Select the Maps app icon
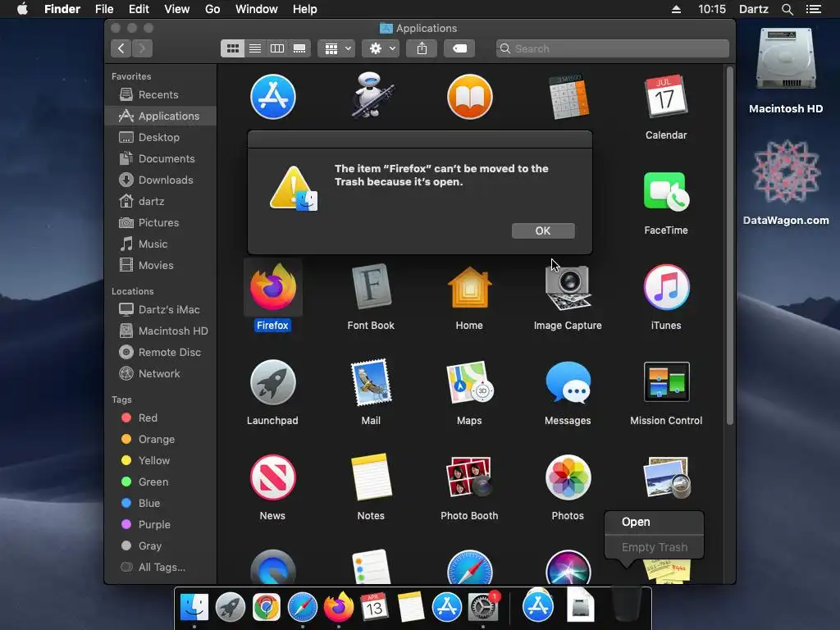Viewport: 840px width, 630px height. (x=469, y=382)
